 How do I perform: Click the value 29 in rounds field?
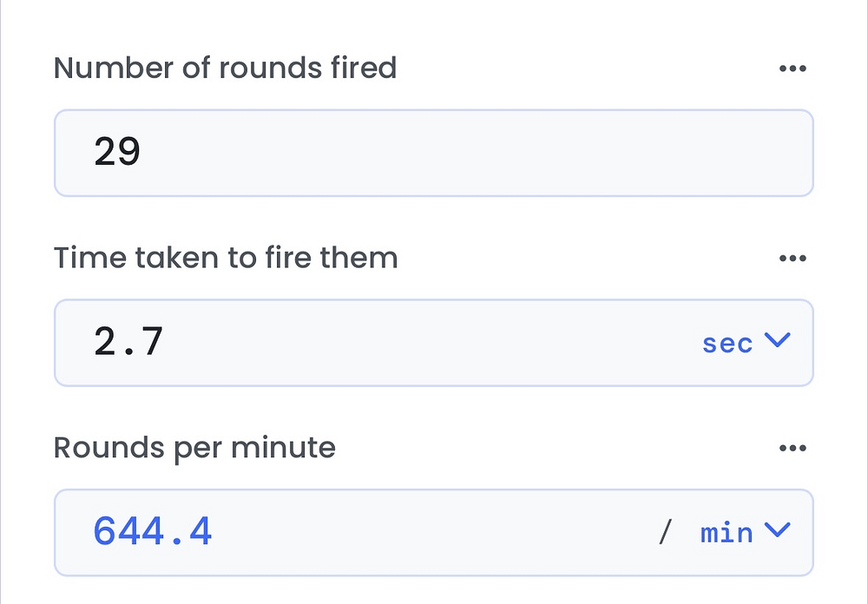click(117, 153)
